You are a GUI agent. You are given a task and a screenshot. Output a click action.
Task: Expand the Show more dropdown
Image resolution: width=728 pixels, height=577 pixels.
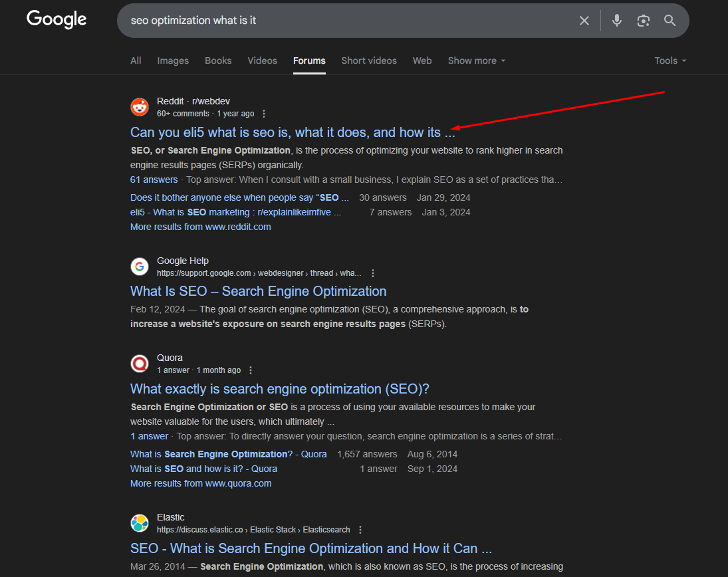(x=476, y=60)
